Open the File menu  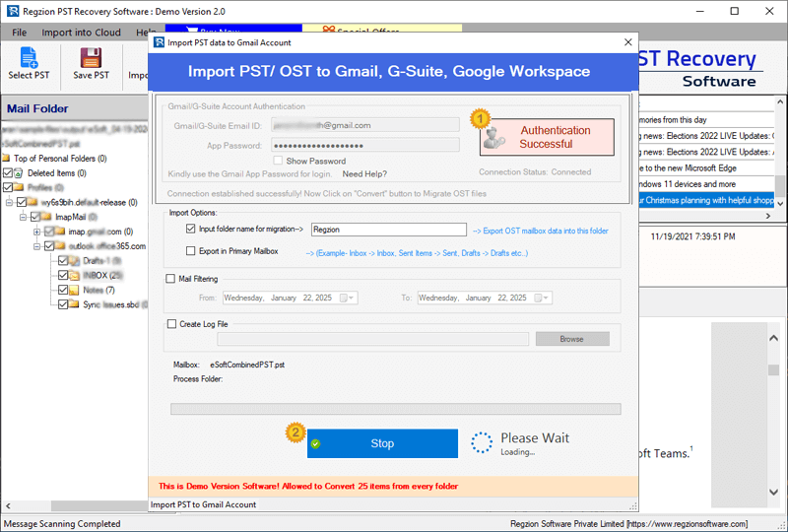[19, 33]
